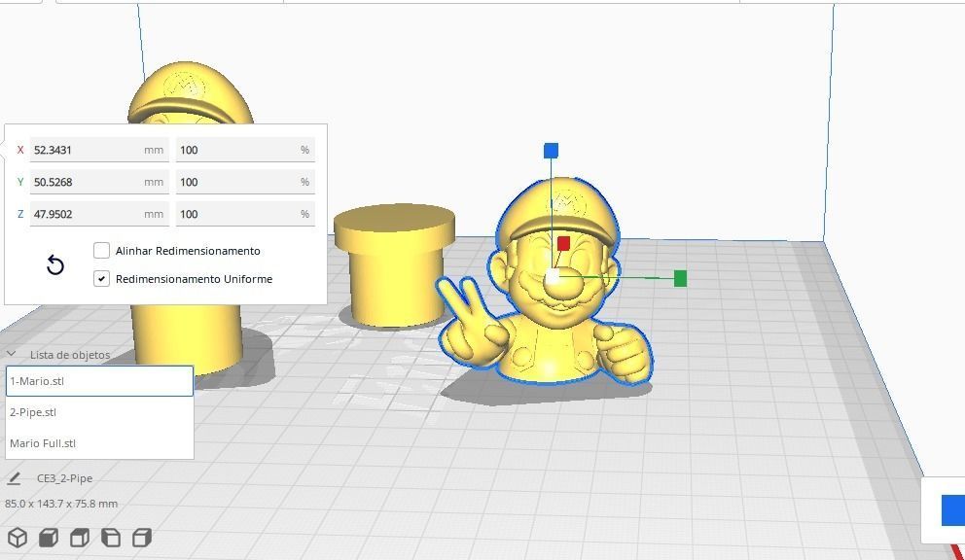Screen dimensions: 965x560
Task: Click the CE3_2-Pipe job name
Action: pyautogui.click(x=64, y=478)
